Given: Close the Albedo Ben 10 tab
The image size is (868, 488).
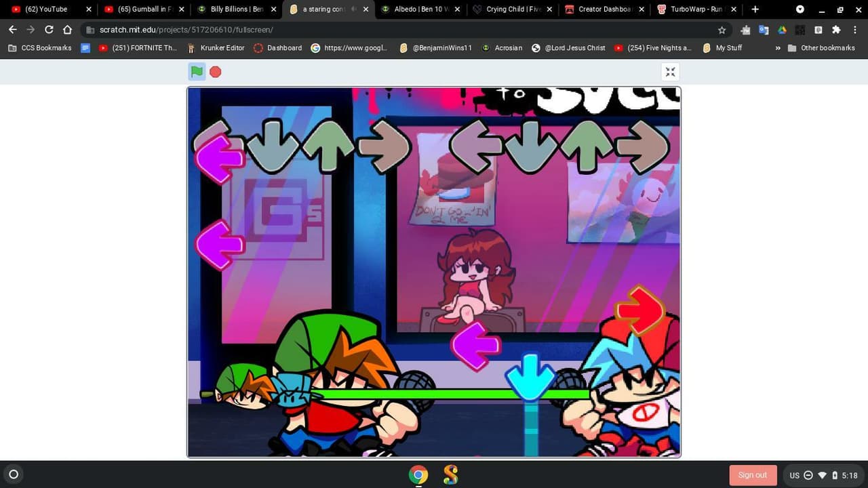Looking at the screenshot, I should (x=457, y=9).
